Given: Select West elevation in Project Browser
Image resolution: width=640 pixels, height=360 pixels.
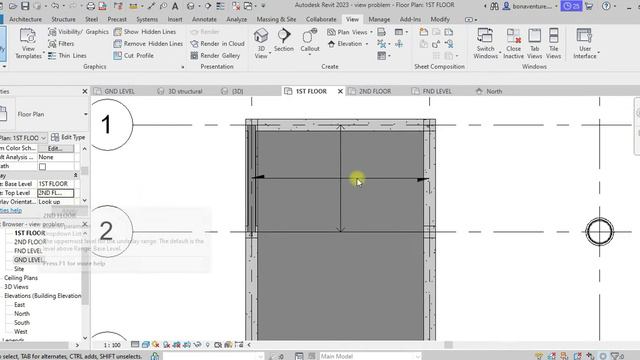Looking at the screenshot, I should pos(20,332).
